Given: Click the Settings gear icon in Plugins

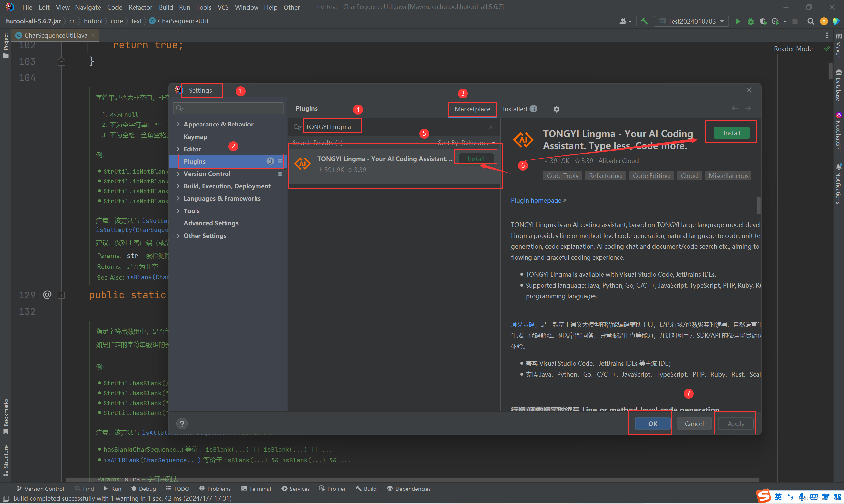Looking at the screenshot, I should 557,109.
